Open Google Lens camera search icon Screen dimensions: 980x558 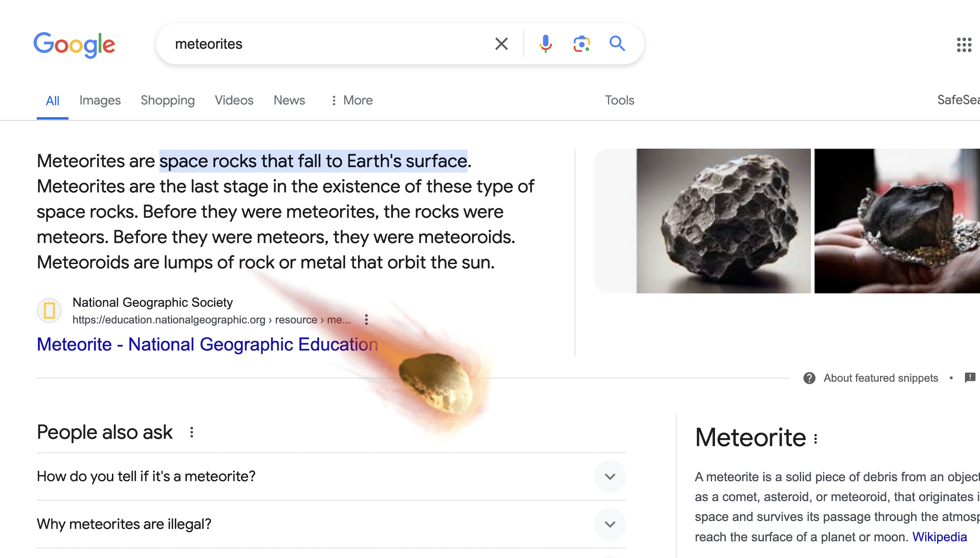click(581, 44)
